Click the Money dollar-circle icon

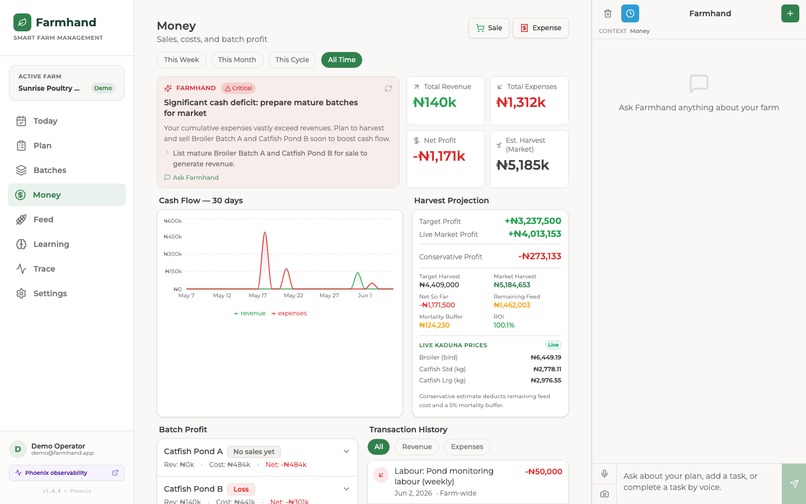[x=21, y=195]
